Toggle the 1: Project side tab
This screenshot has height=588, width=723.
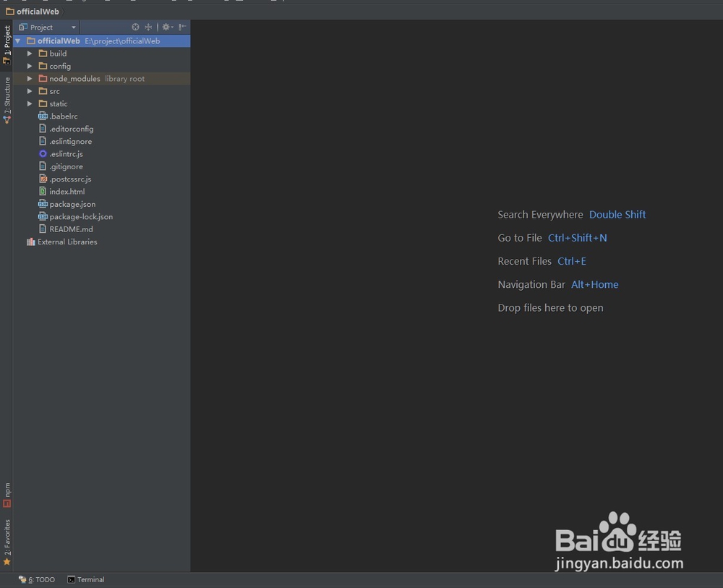pos(7,45)
